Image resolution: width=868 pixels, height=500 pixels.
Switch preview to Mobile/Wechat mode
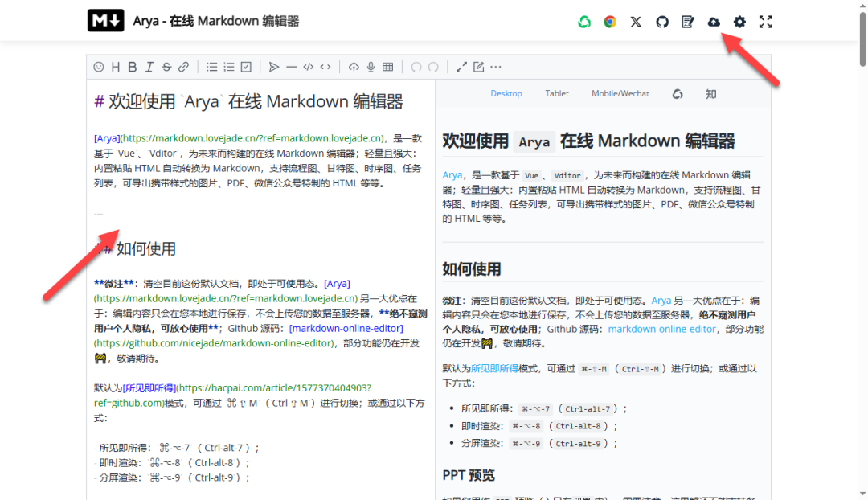620,93
